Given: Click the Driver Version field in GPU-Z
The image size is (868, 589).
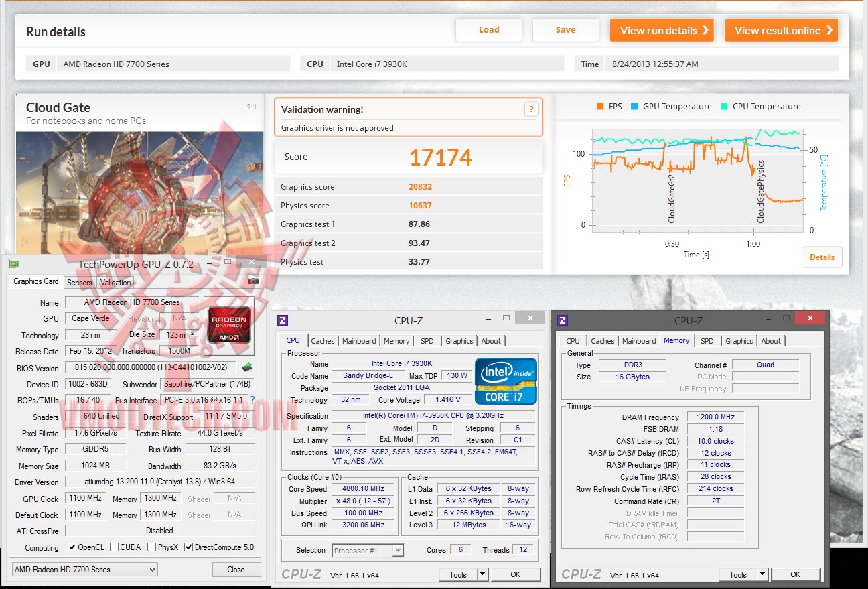Looking at the screenshot, I should [x=160, y=482].
